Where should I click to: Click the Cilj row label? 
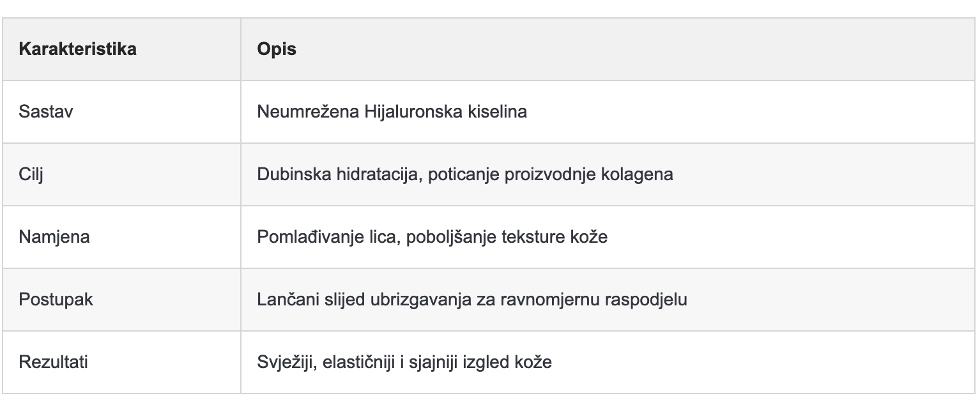coord(31,174)
